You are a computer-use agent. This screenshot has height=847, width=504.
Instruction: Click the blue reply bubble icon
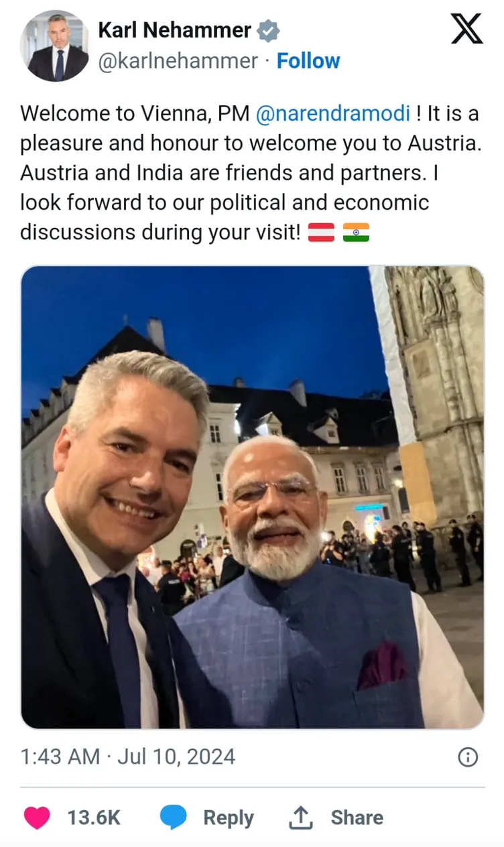pos(173,818)
